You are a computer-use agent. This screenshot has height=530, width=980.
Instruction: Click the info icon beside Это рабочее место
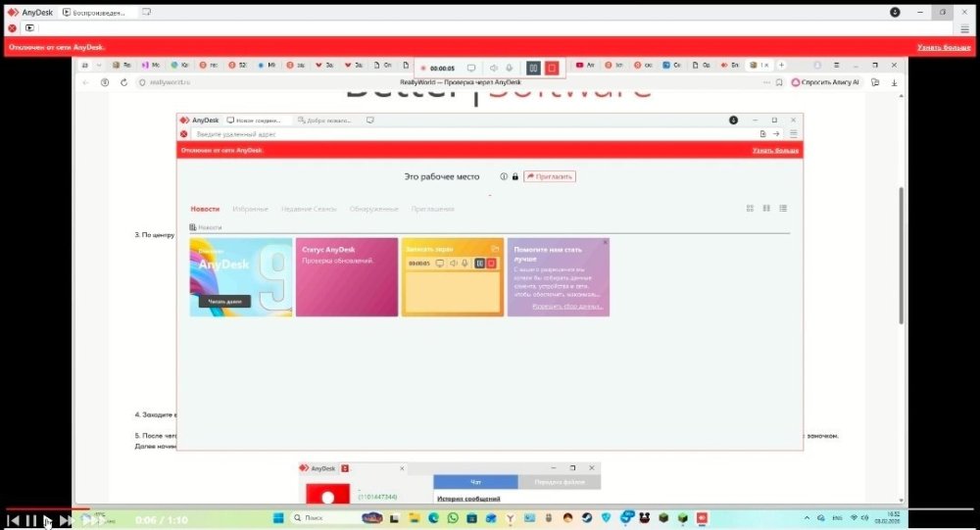[504, 177]
